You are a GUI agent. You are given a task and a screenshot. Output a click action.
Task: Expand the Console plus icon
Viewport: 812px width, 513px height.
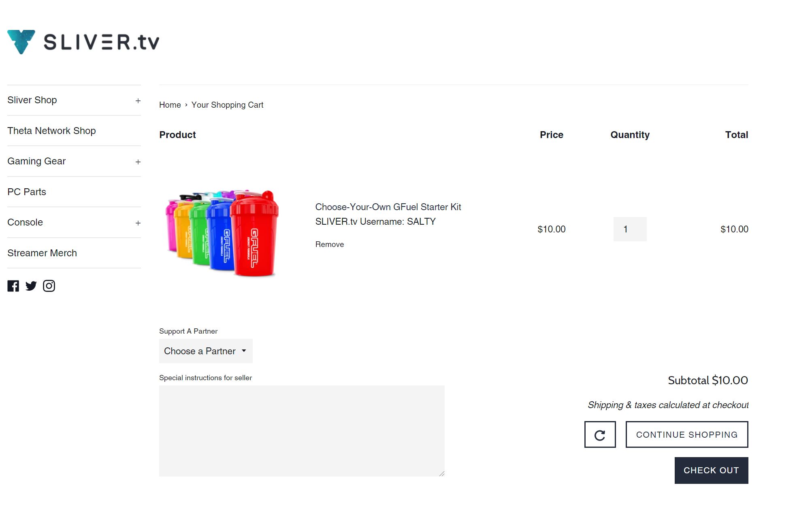click(138, 223)
